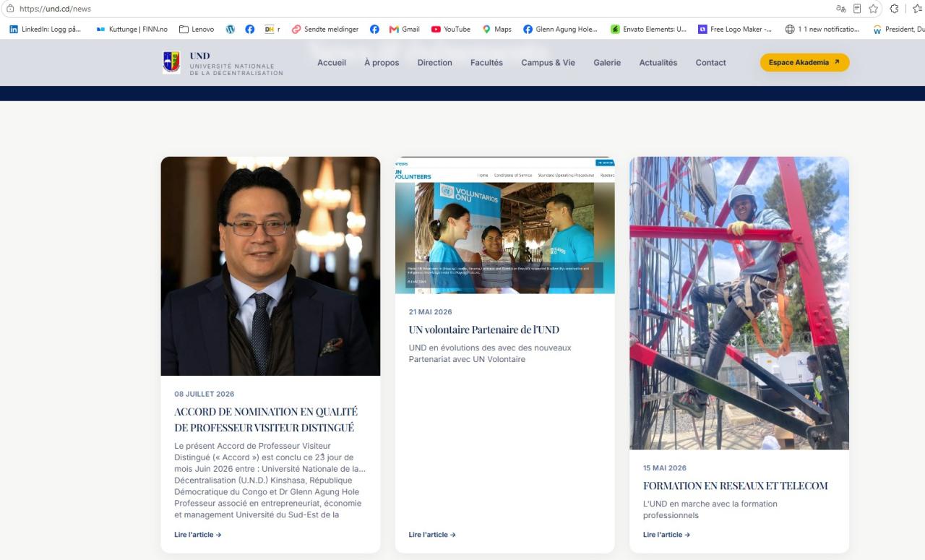925x560 pixels.
Task: Go to the Accueil page
Action: [332, 63]
